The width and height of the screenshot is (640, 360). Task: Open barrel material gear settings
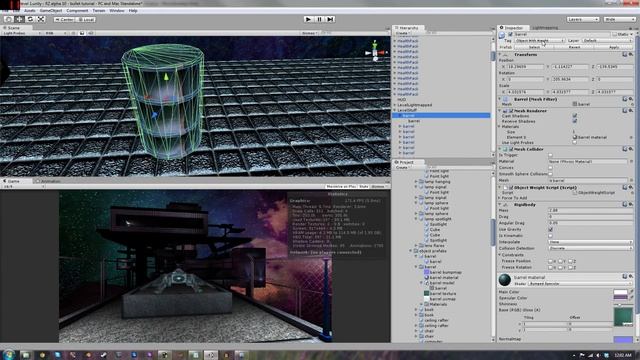click(x=631, y=277)
